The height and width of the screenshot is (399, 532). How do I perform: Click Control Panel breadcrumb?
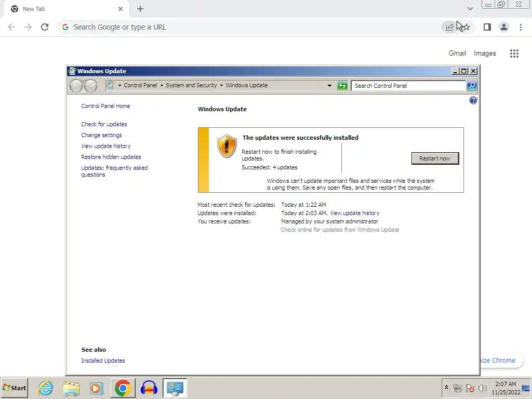click(140, 85)
